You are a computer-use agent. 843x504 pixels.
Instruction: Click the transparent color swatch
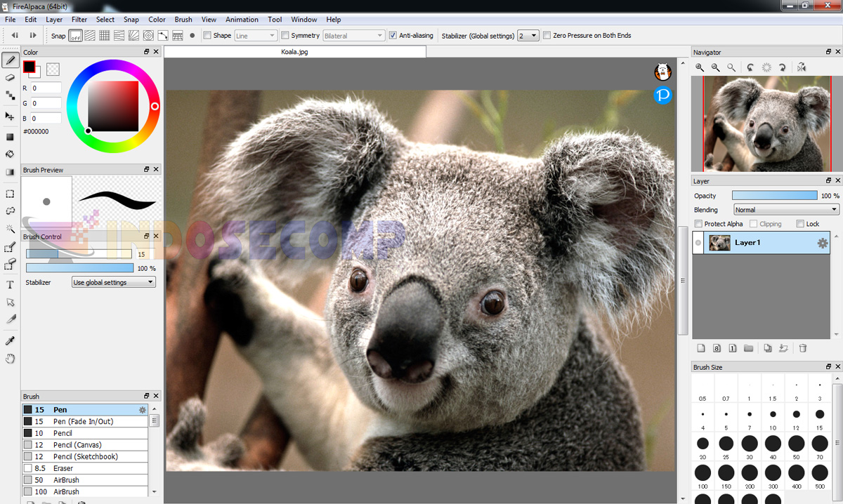click(53, 69)
